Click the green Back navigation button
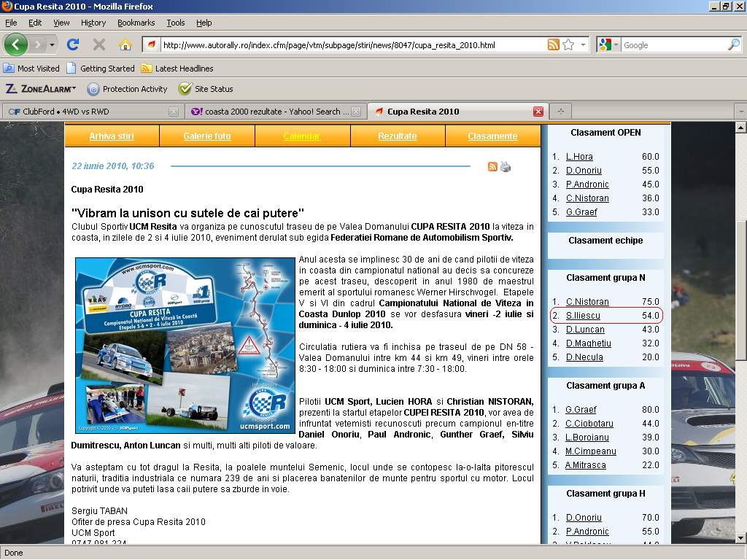The width and height of the screenshot is (747, 560). (x=16, y=44)
